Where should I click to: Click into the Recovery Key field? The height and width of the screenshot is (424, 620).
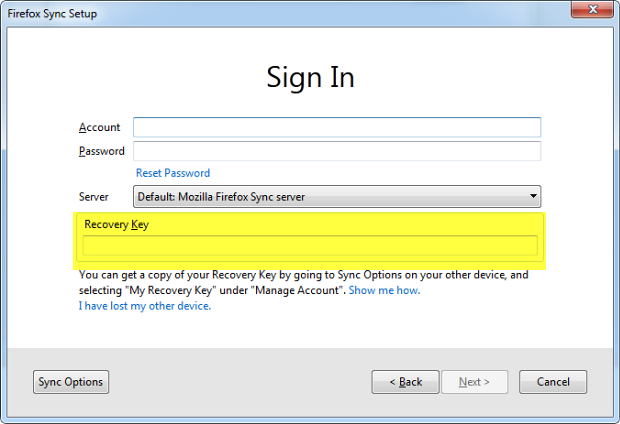coord(310,246)
